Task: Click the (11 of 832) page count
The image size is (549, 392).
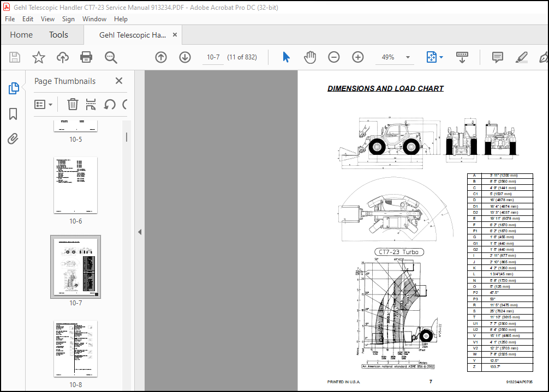Action: [x=242, y=57]
